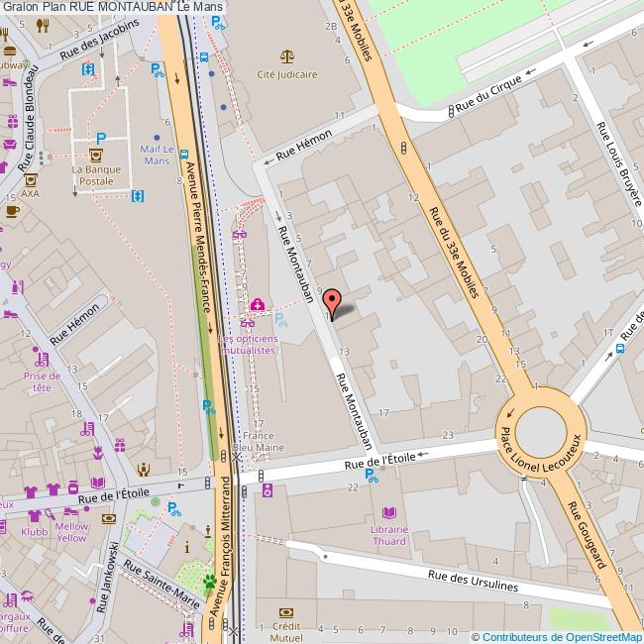This screenshot has height=644, width=644.
Task: Click the Gralon Plan RUE MONTAUBAN title
Action: pyautogui.click(x=113, y=7)
